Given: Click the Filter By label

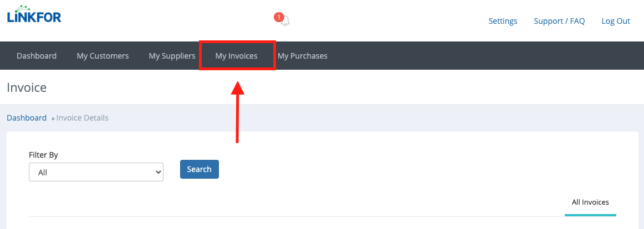Looking at the screenshot, I should click(44, 155).
